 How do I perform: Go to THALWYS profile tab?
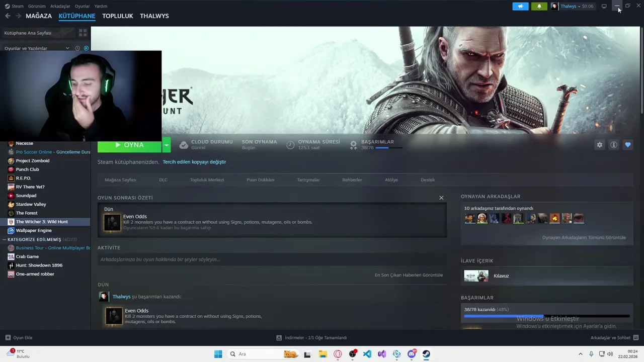pyautogui.click(x=154, y=16)
